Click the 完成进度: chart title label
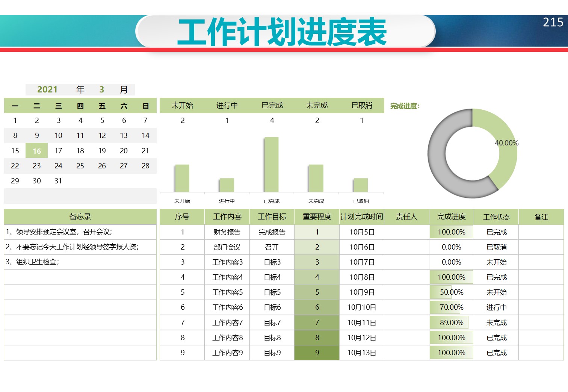The image size is (568, 392). (x=405, y=106)
